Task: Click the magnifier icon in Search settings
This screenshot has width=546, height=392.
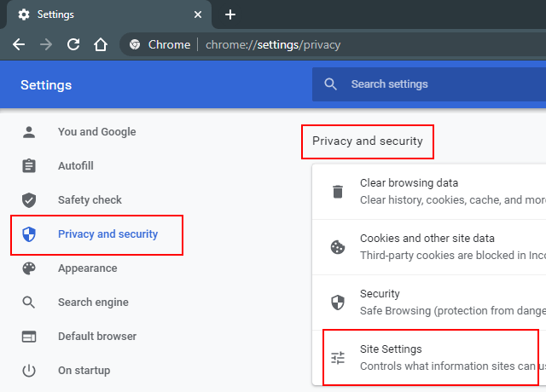Action: tap(330, 84)
